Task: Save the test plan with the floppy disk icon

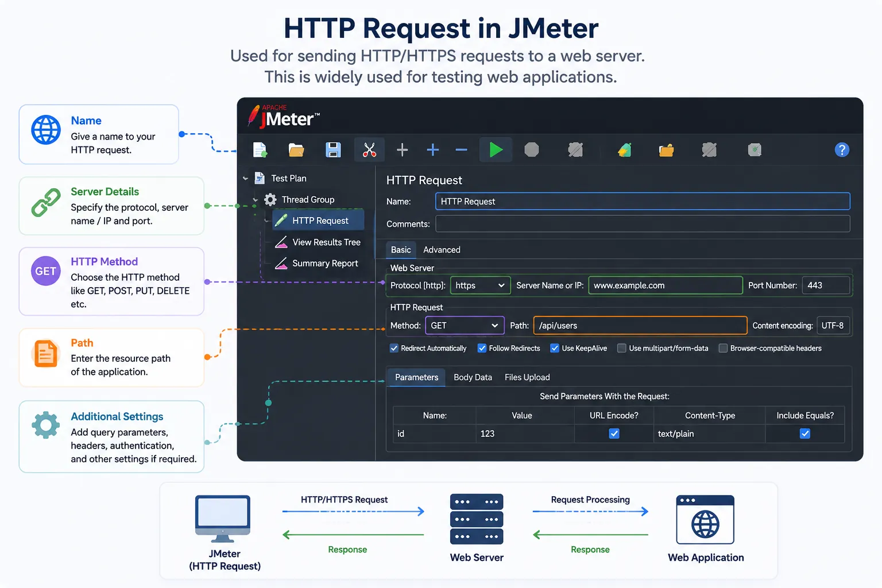Action: (333, 150)
